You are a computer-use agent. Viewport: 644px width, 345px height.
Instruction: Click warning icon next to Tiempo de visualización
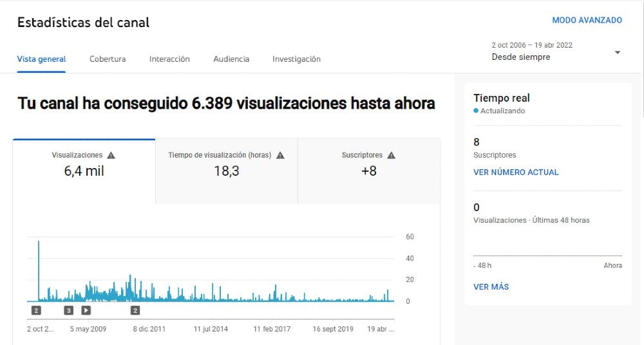point(280,155)
